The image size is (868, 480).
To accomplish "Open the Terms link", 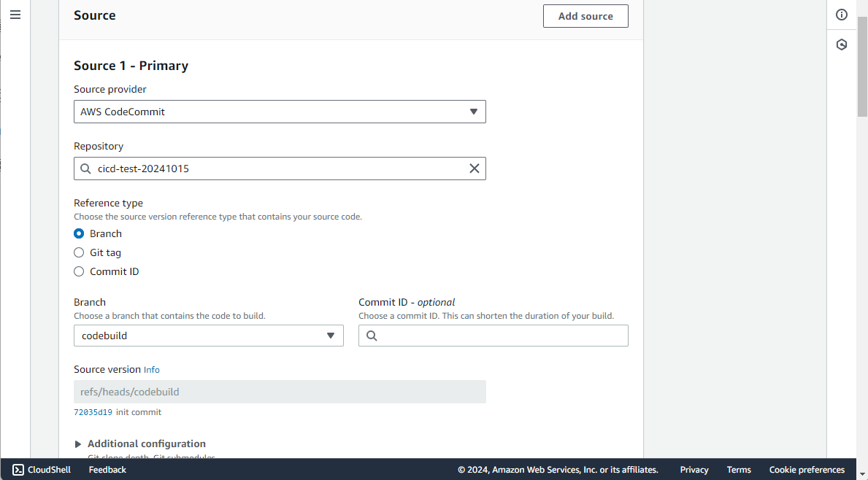I will coord(739,470).
